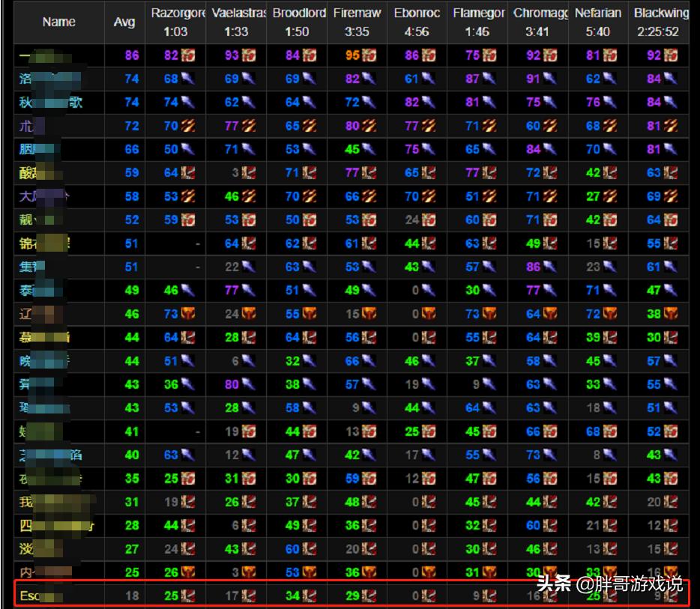The image size is (700, 609).
Task: Click score 60 in the Broodlord column
Action: point(292,549)
